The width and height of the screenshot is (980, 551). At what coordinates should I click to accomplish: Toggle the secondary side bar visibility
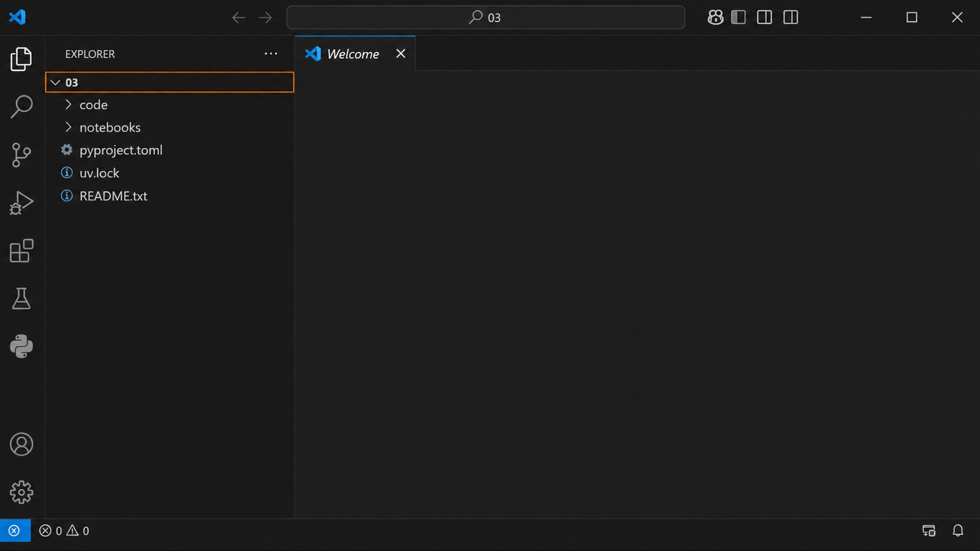pyautogui.click(x=791, y=17)
